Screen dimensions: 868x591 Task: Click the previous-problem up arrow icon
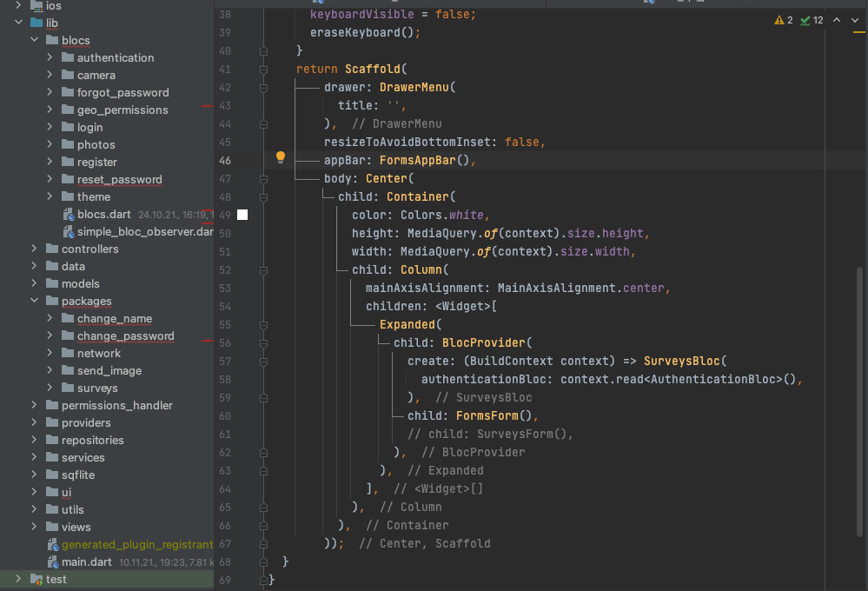836,19
